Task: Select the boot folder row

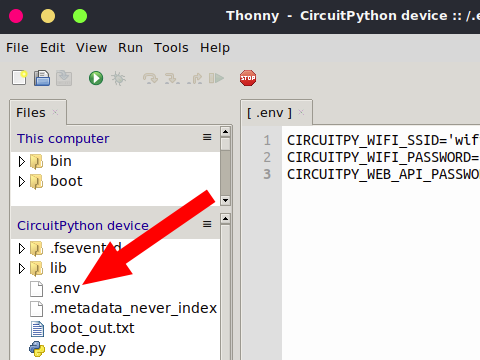Action: [115, 181]
